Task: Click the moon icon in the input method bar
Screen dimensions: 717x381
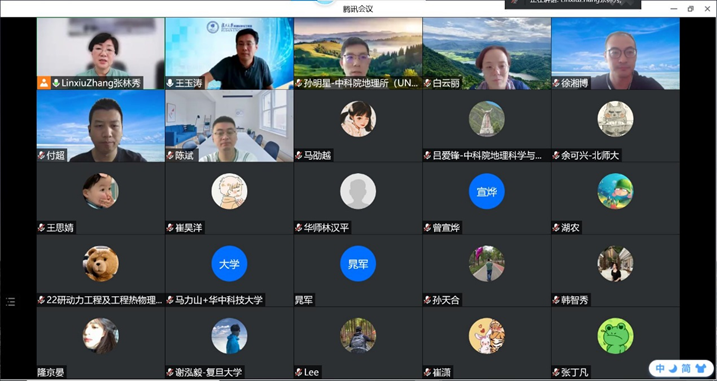Action: (x=673, y=368)
